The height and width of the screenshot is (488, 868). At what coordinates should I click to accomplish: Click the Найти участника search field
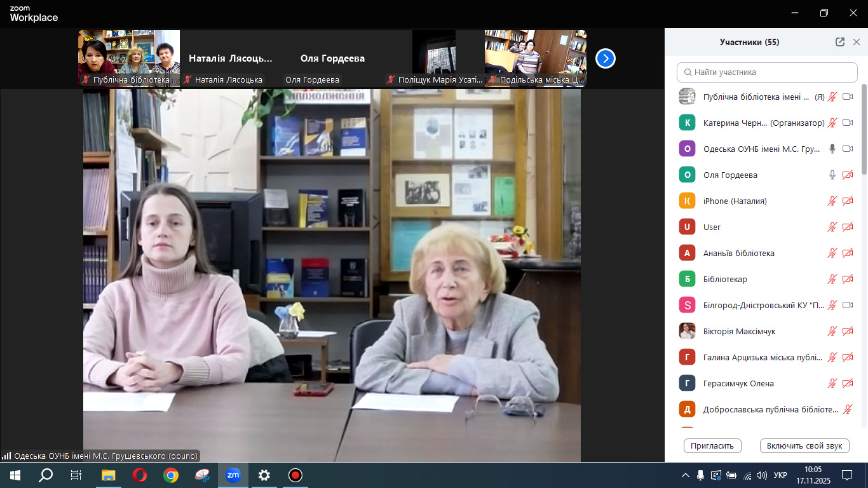click(x=767, y=72)
